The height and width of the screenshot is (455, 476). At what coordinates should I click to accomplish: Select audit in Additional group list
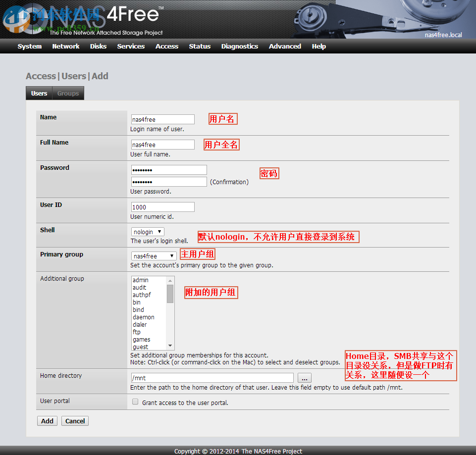(x=149, y=287)
